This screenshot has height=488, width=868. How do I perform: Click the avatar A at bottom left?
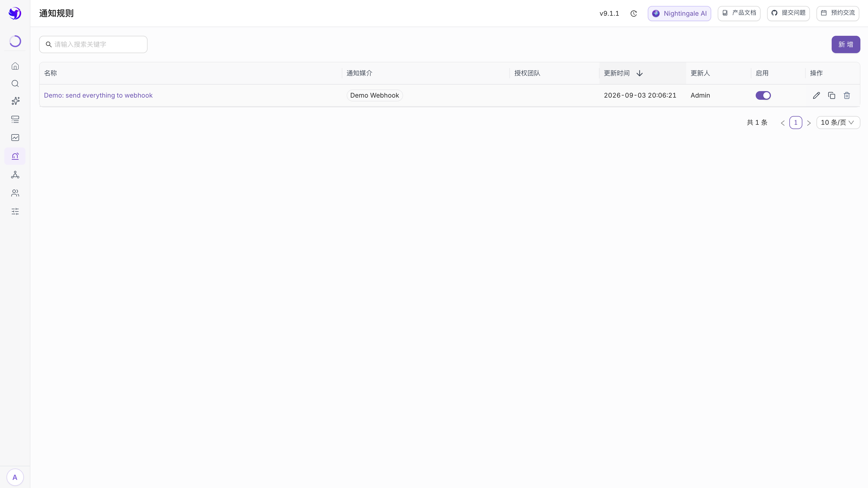coord(15,477)
